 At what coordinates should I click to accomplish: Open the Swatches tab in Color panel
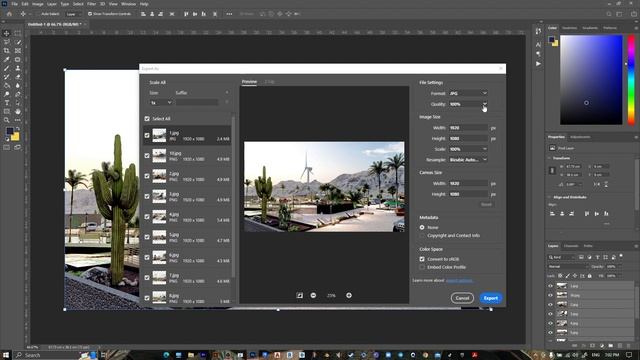(569, 28)
